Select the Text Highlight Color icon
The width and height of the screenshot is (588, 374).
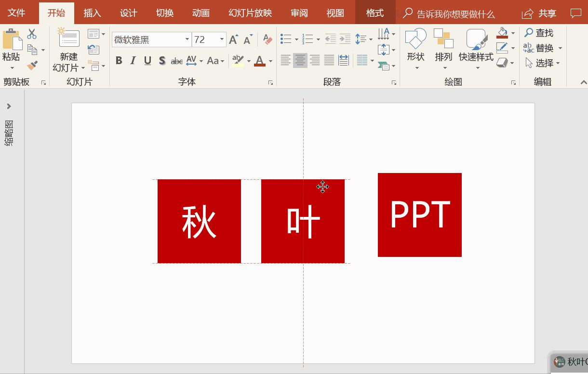click(237, 61)
